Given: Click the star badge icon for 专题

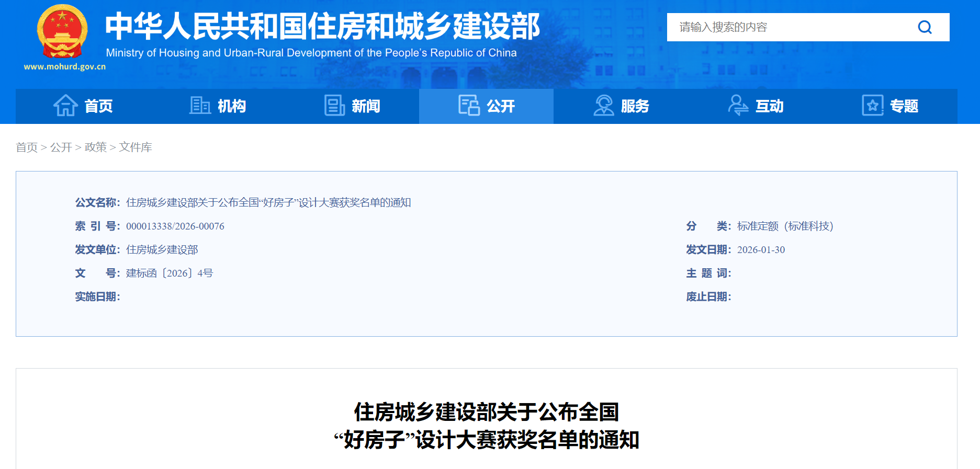Looking at the screenshot, I should (x=872, y=106).
